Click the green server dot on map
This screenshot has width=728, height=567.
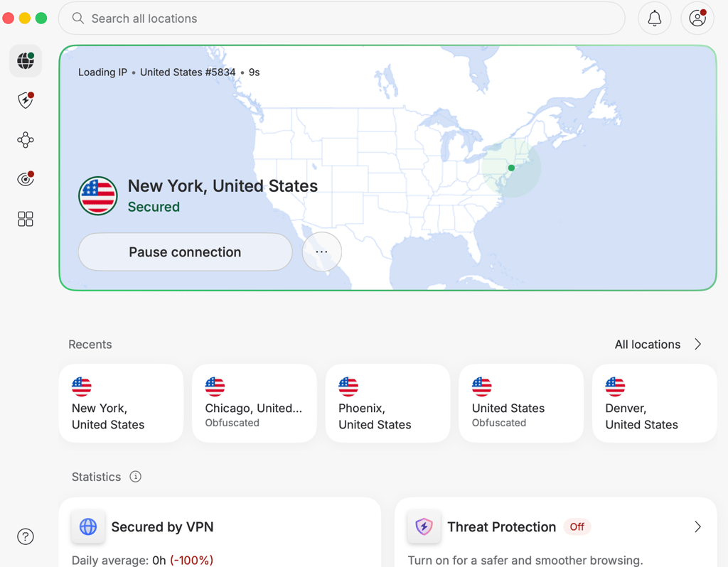[x=511, y=168]
